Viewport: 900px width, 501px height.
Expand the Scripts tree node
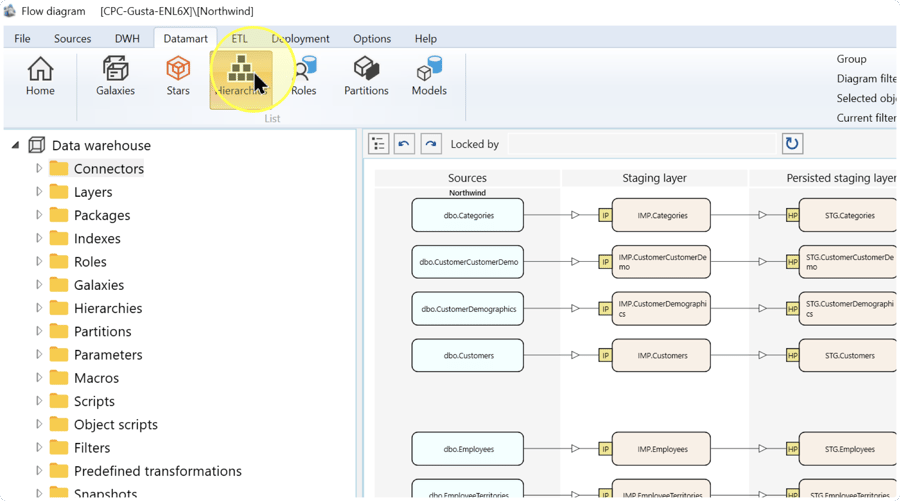(38, 401)
